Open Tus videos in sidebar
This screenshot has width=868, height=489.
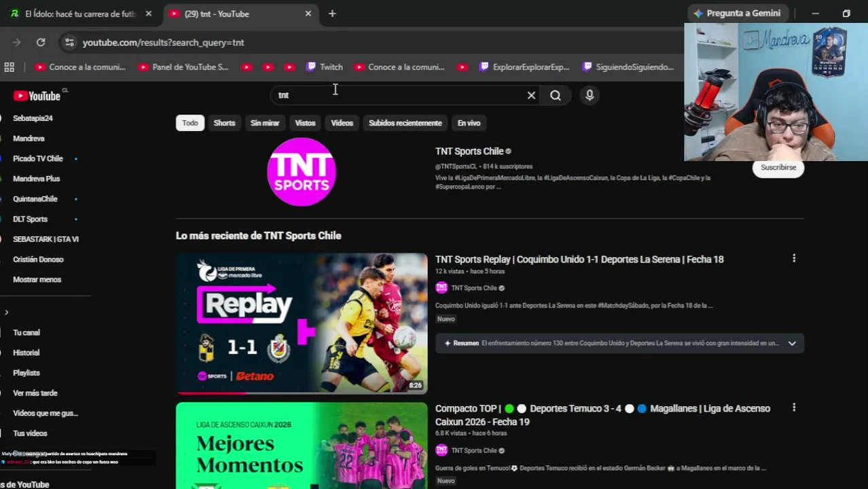[x=30, y=433]
